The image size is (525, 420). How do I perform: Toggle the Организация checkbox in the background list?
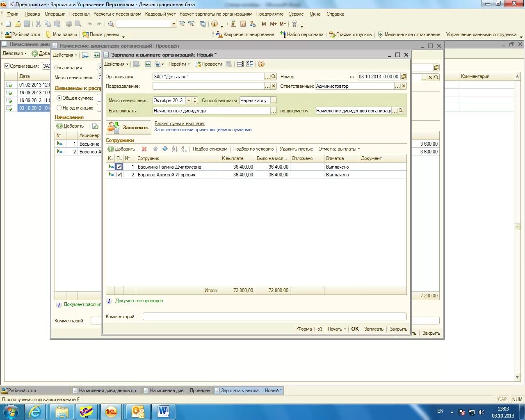click(x=7, y=66)
